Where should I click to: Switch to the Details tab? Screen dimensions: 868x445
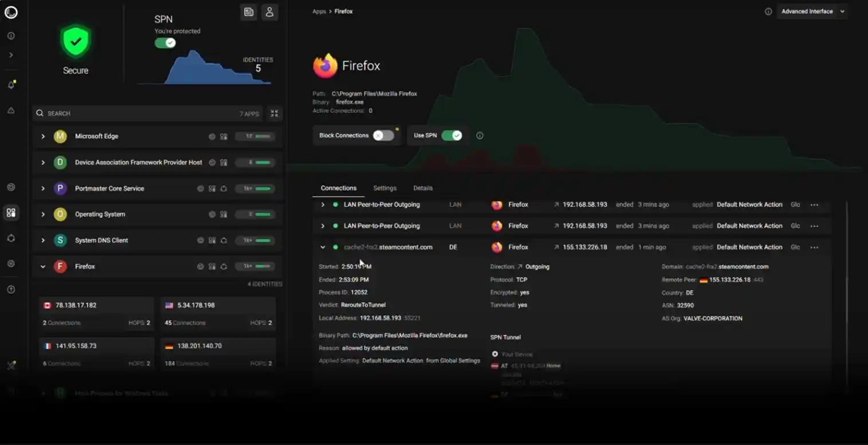tap(423, 188)
